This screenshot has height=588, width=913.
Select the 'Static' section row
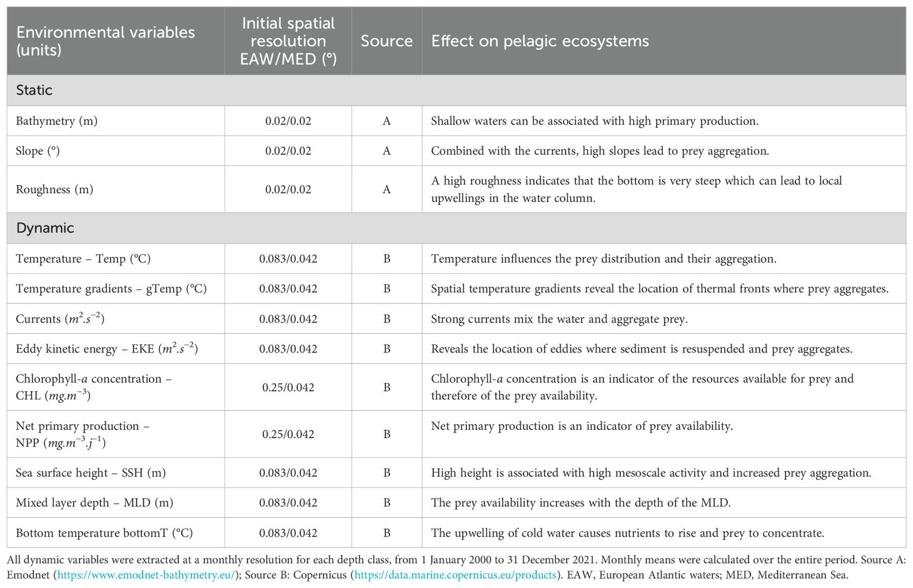[x=456, y=90]
